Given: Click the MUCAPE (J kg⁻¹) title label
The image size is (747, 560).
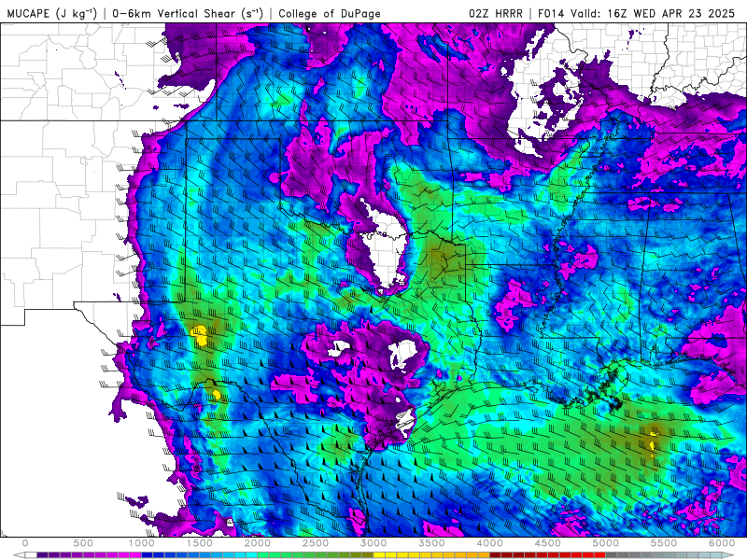Looking at the screenshot, I should point(52,13).
